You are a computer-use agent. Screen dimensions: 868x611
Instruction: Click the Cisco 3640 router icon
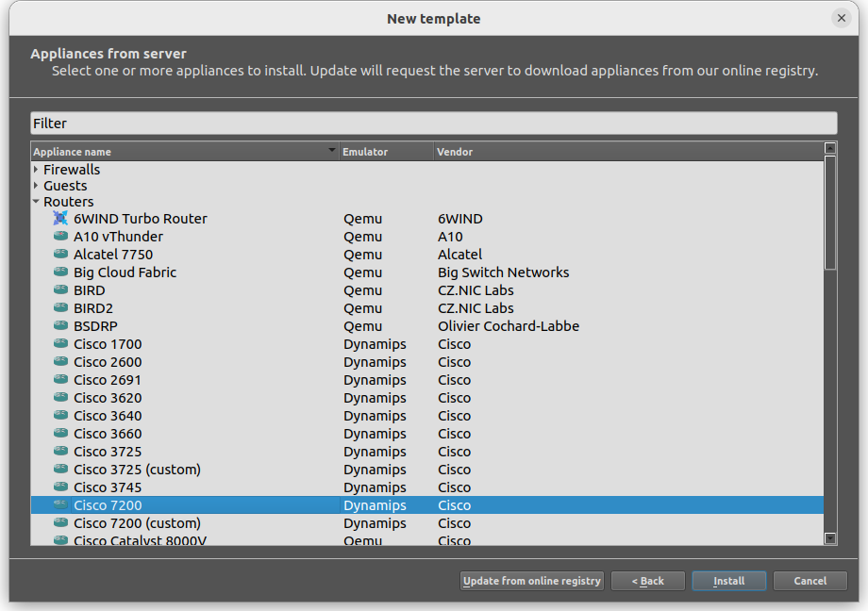(60, 415)
